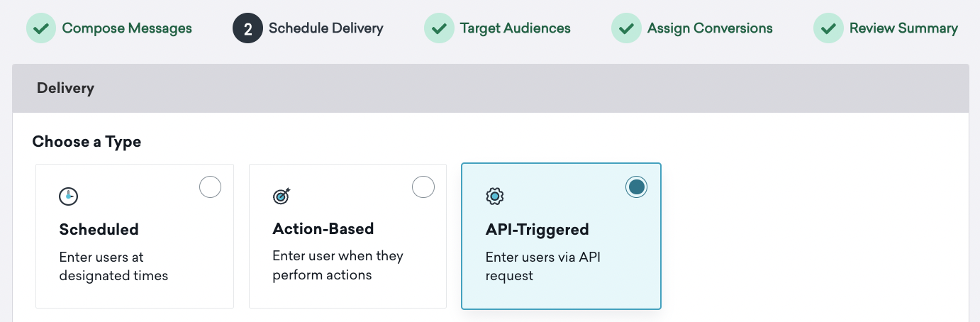Screen dimensions: 980x322
Task: Select the Scheduled delivery radio button
Action: (210, 187)
